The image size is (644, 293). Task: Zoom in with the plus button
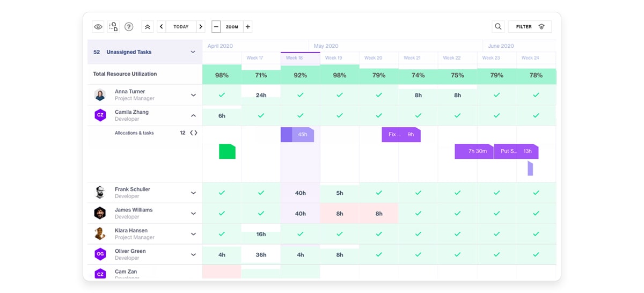point(247,27)
